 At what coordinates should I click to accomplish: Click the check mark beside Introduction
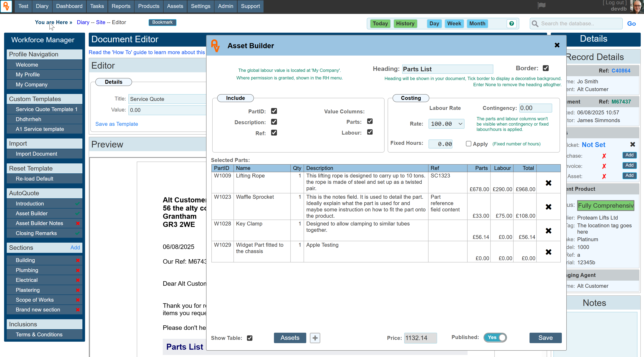[x=77, y=204]
